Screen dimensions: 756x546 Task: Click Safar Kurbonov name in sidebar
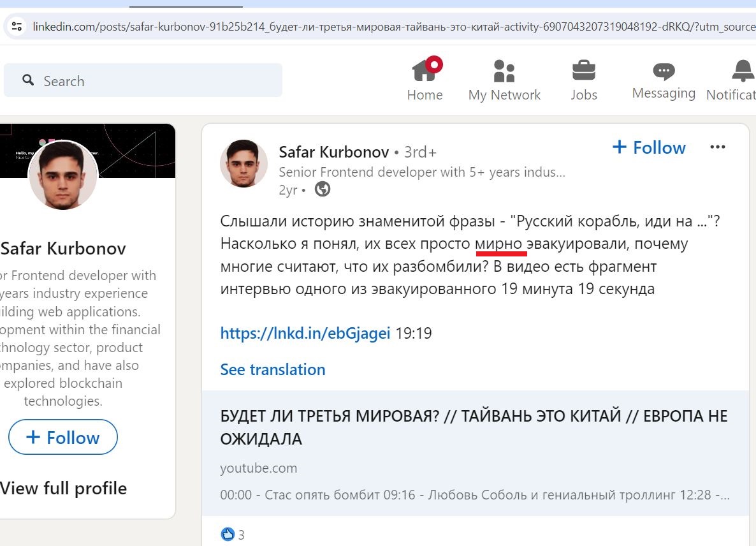pos(63,249)
